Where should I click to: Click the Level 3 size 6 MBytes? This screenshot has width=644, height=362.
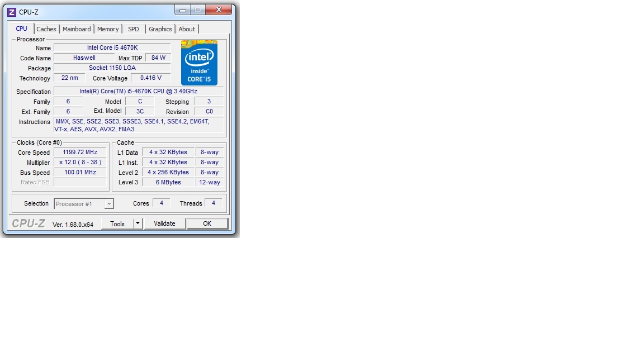point(168,182)
